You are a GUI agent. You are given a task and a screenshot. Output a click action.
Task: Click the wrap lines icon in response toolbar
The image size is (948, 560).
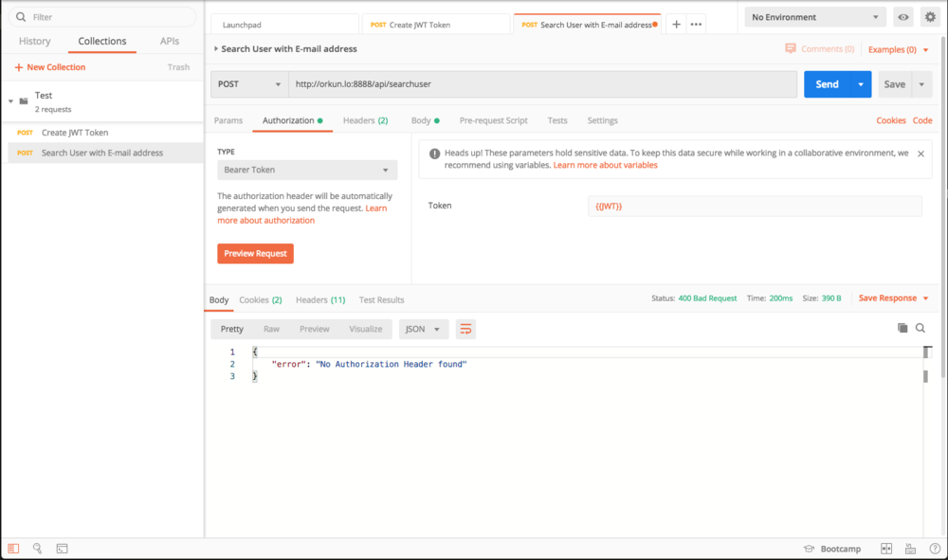(465, 329)
